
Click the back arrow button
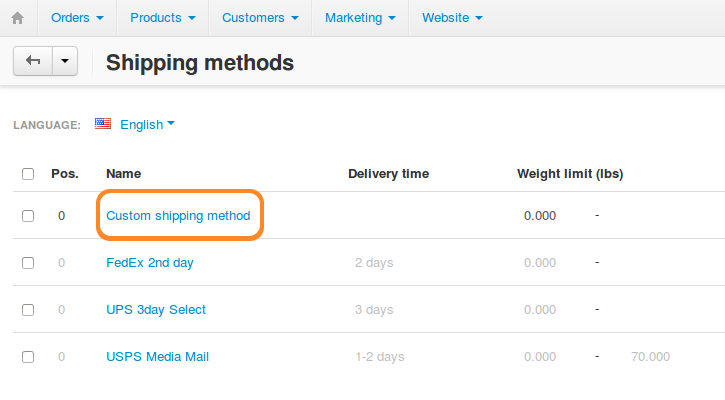[33, 61]
